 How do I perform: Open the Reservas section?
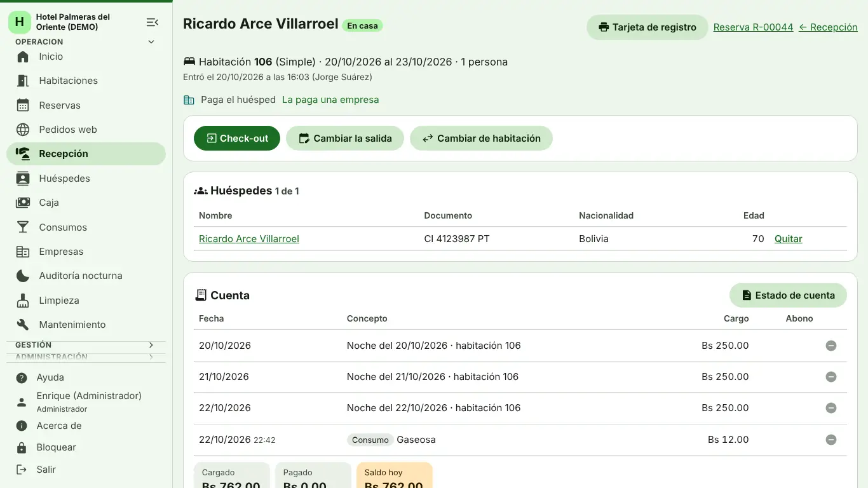(86, 105)
